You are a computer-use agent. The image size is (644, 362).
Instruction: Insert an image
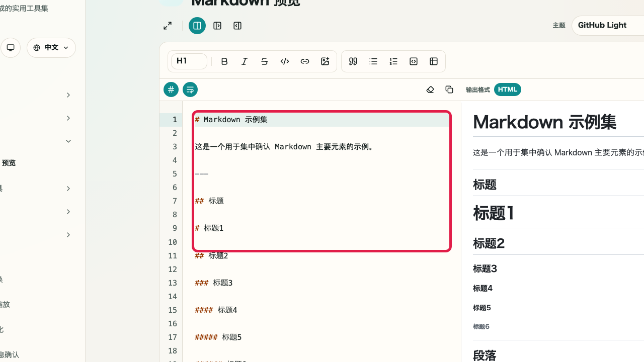[325, 61]
